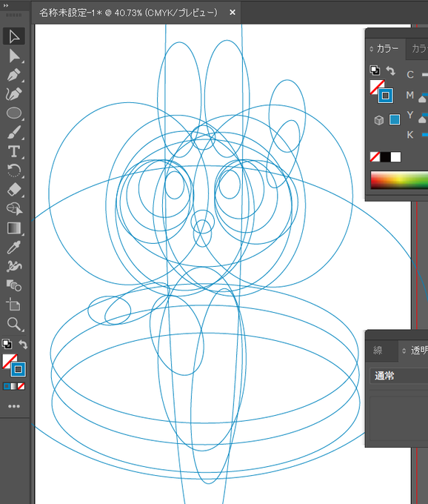
Task: Select the Direct Selection tool
Action: pos(14,56)
